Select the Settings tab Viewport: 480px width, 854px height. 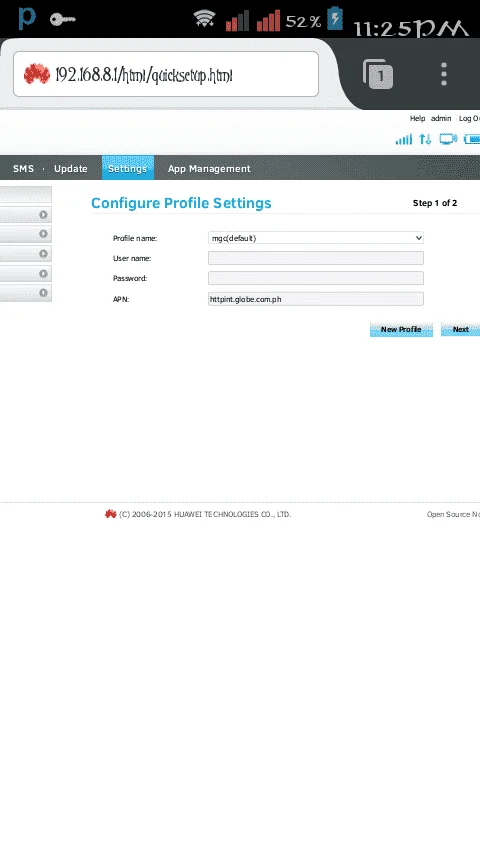[x=127, y=168]
